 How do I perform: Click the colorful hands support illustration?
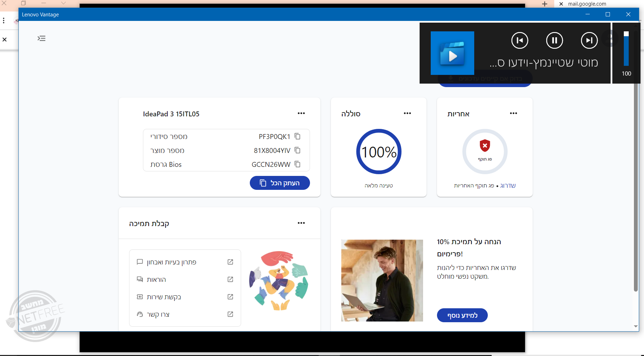pos(279,280)
